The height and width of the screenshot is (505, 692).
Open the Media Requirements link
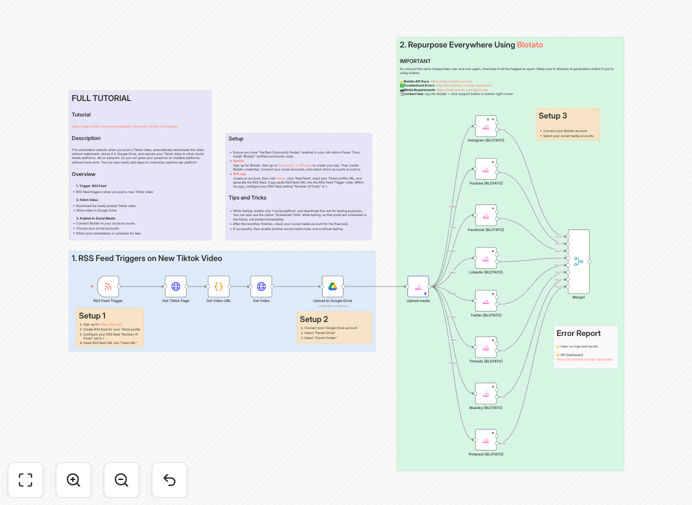463,90
